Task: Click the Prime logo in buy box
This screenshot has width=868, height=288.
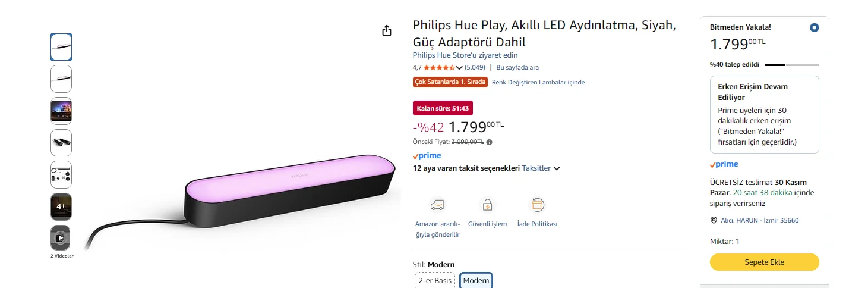Action: click(x=724, y=164)
